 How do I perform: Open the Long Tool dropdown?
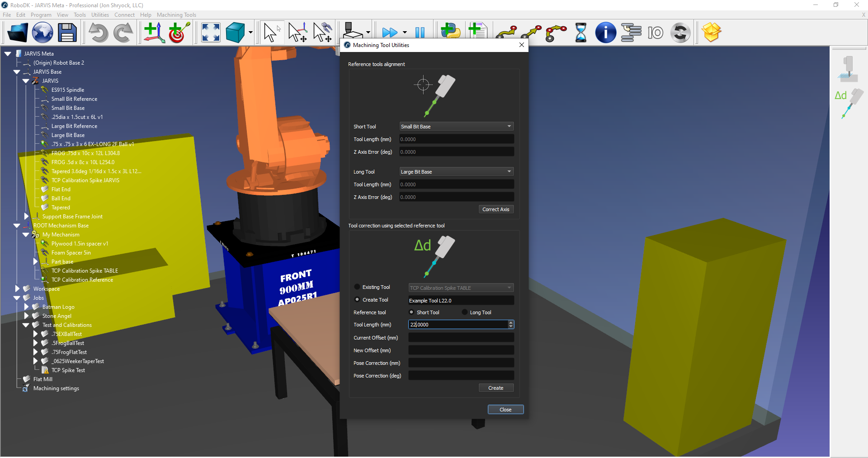[x=456, y=172]
